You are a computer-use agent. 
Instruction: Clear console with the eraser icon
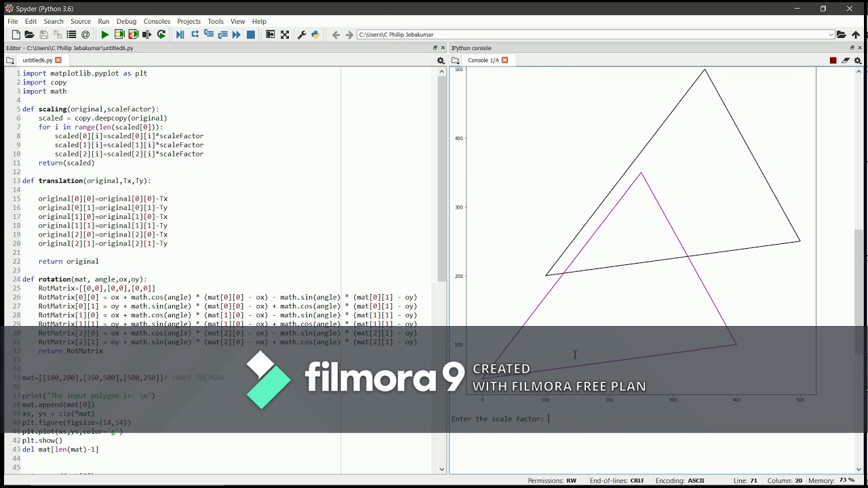pos(846,60)
